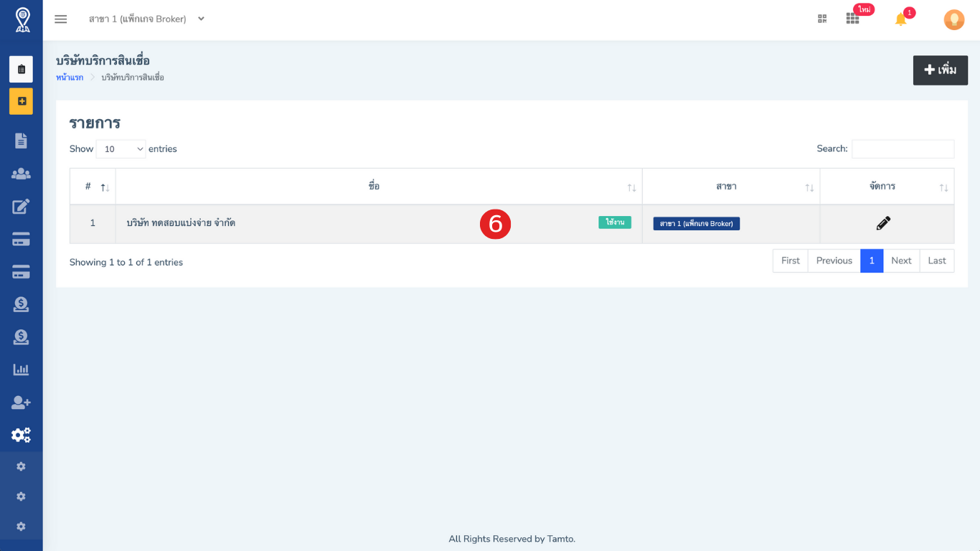Open the Tamto logo home link
This screenshot has width=980, height=551.
[22, 19]
